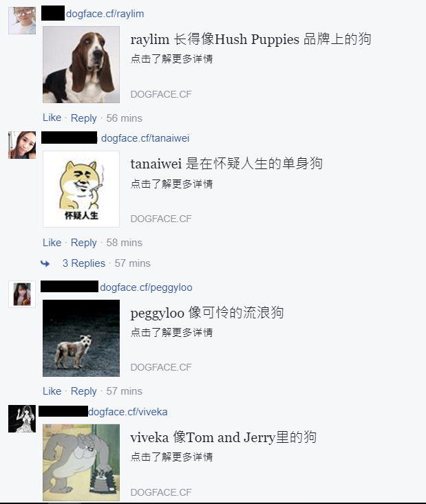Reply to the peggyloo comment

tap(84, 391)
